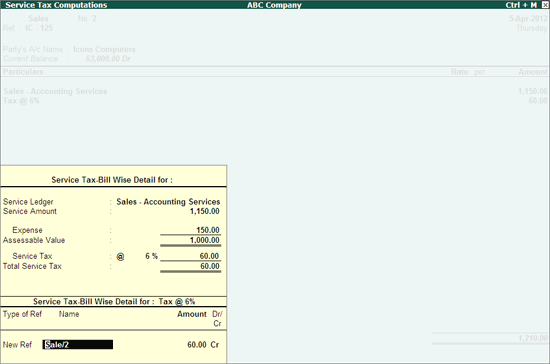Viewport: 550px width, 364px height.
Task: Select the Sales - Accounting Services ledger value
Action: point(168,202)
